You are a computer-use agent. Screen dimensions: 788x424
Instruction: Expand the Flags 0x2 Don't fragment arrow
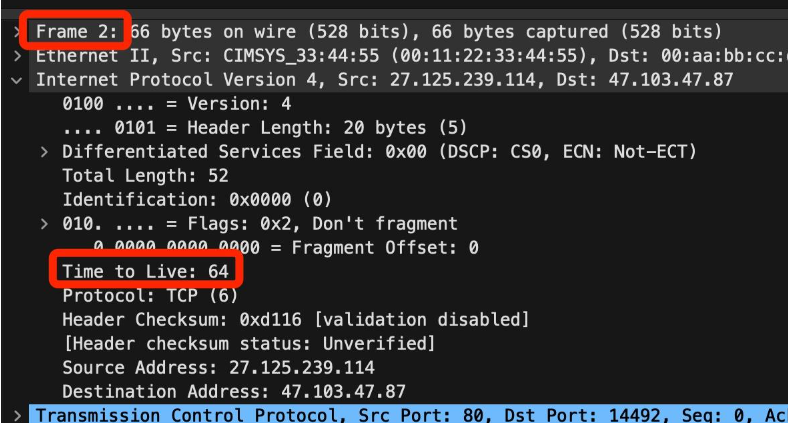pyautogui.click(x=44, y=224)
